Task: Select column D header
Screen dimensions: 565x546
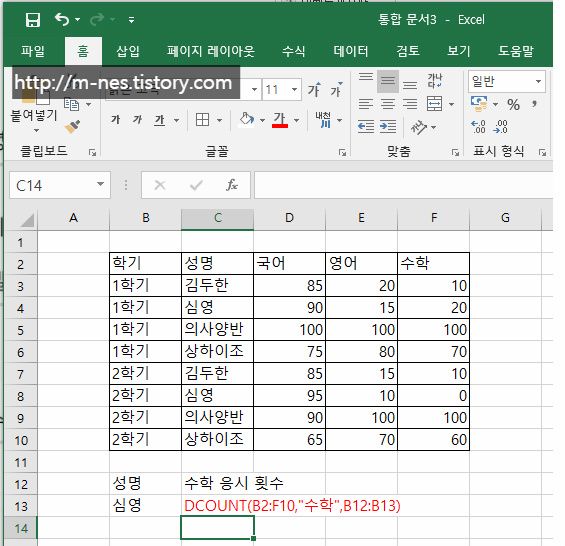Action: 289,218
